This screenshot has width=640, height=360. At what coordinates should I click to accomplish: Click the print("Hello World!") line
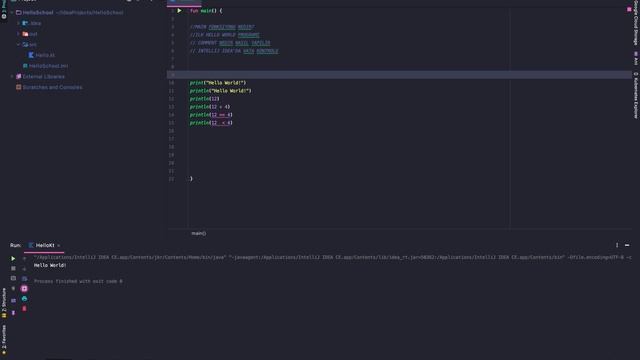click(x=218, y=83)
